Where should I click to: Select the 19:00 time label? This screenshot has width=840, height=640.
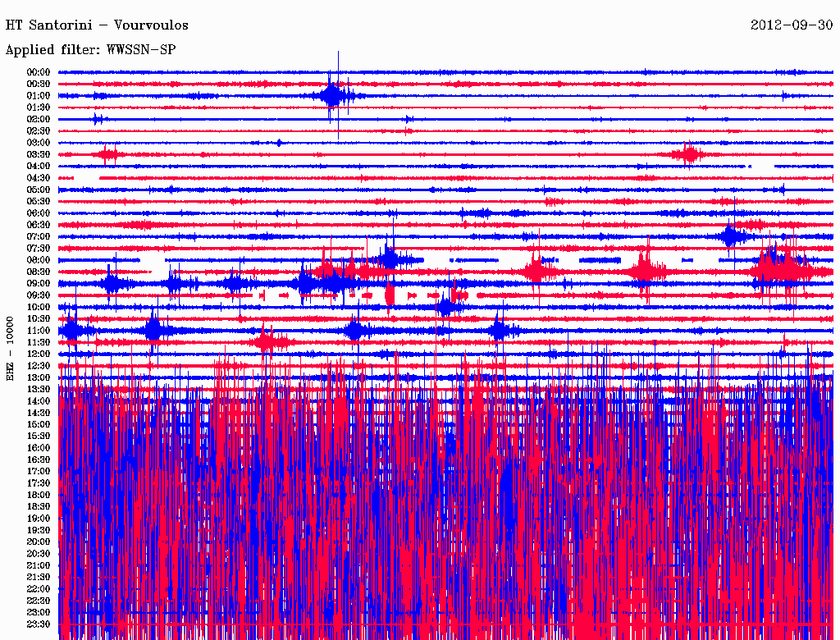[39, 519]
